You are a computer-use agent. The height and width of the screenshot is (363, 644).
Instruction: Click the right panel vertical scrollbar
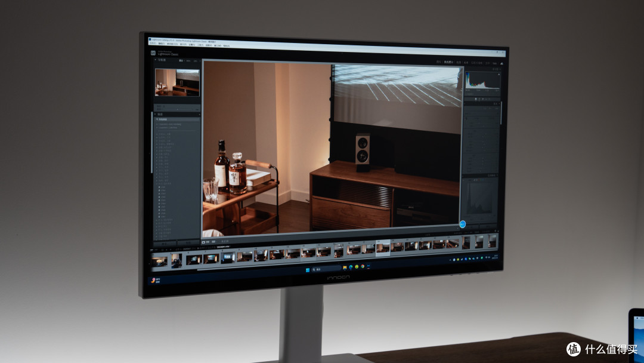[x=501, y=113]
